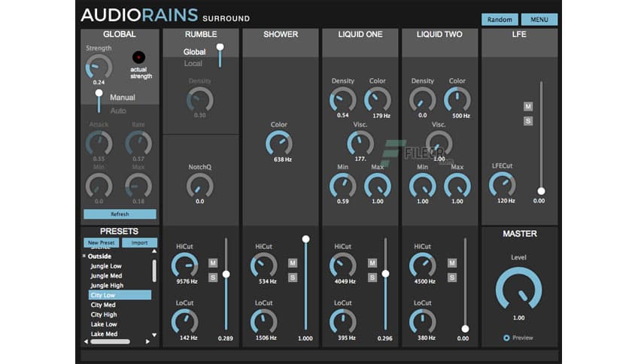Click the Liquid One Max knob

pyautogui.click(x=378, y=186)
